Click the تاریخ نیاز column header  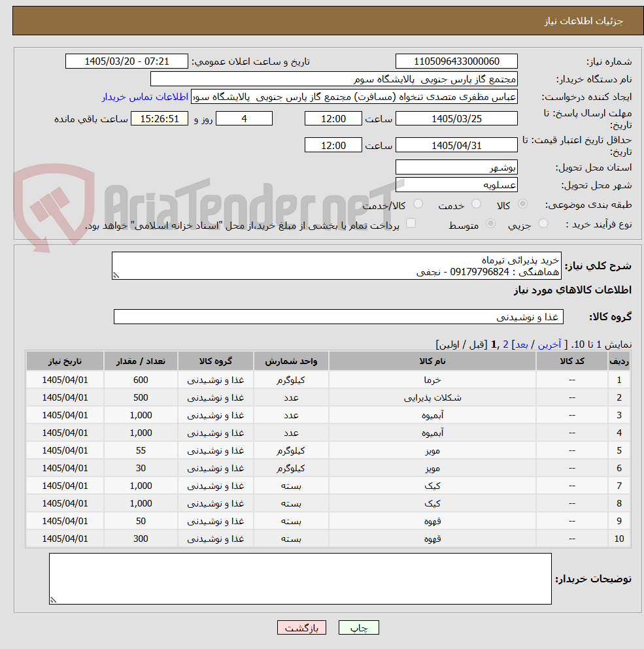coord(65,361)
